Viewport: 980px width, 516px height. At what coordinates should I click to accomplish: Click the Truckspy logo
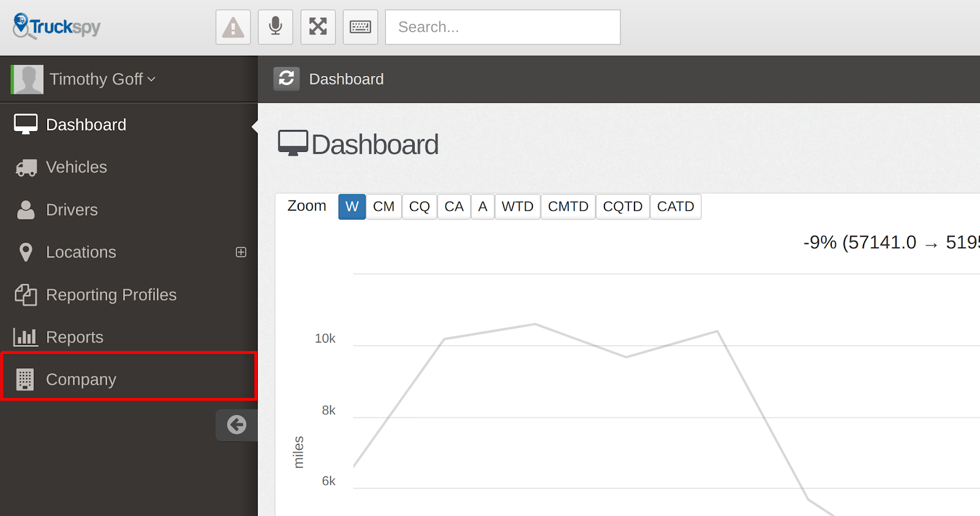coord(56,26)
